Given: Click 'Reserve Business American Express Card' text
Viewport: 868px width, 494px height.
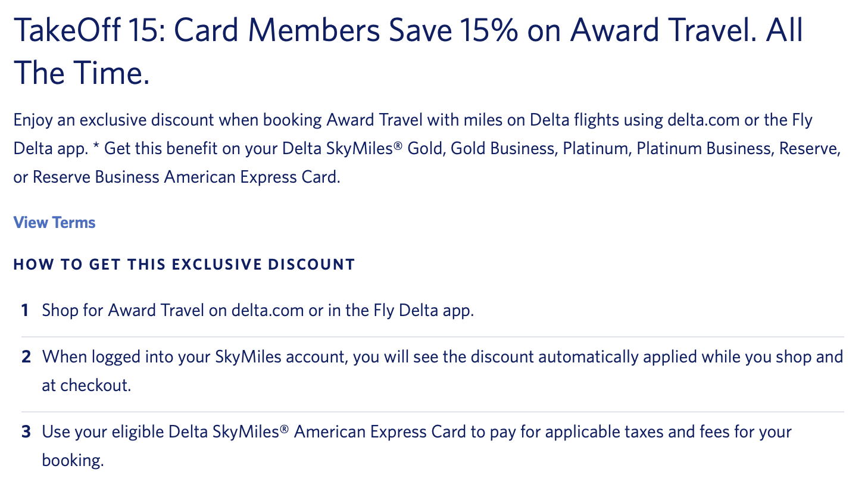Looking at the screenshot, I should coord(186,177).
